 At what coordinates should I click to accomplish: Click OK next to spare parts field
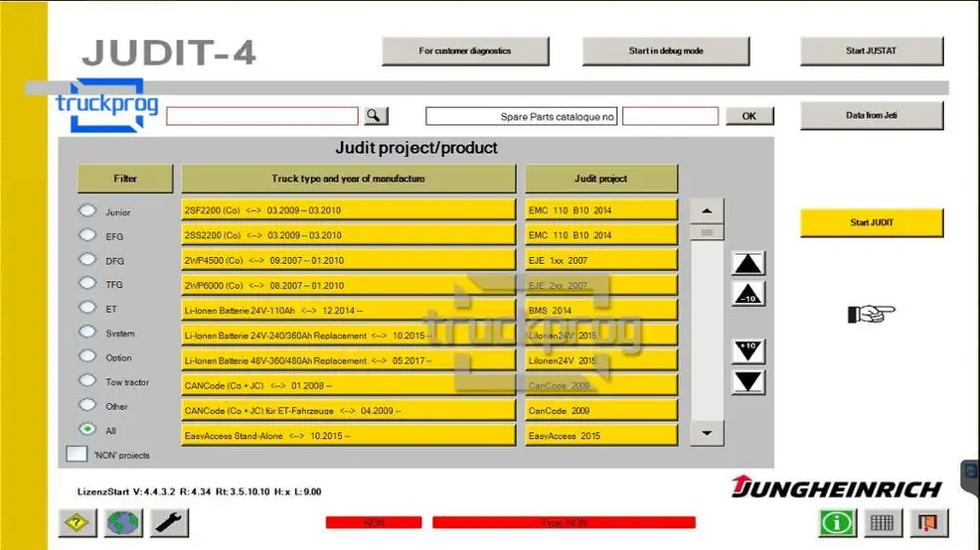pos(750,117)
